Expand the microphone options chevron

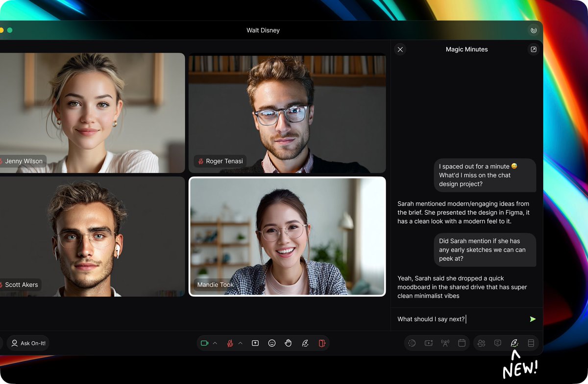click(x=241, y=343)
